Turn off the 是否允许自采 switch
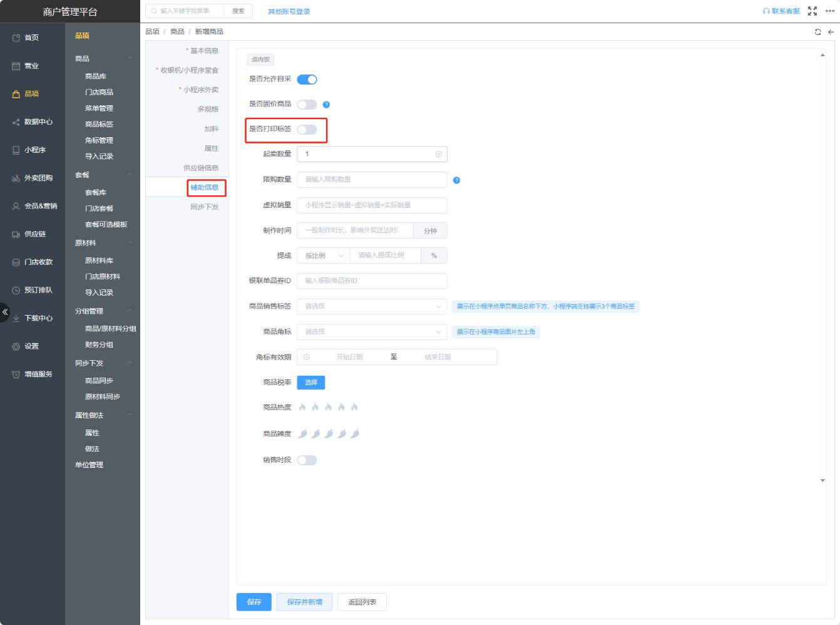Viewport: 840px width, 625px height. click(x=307, y=80)
